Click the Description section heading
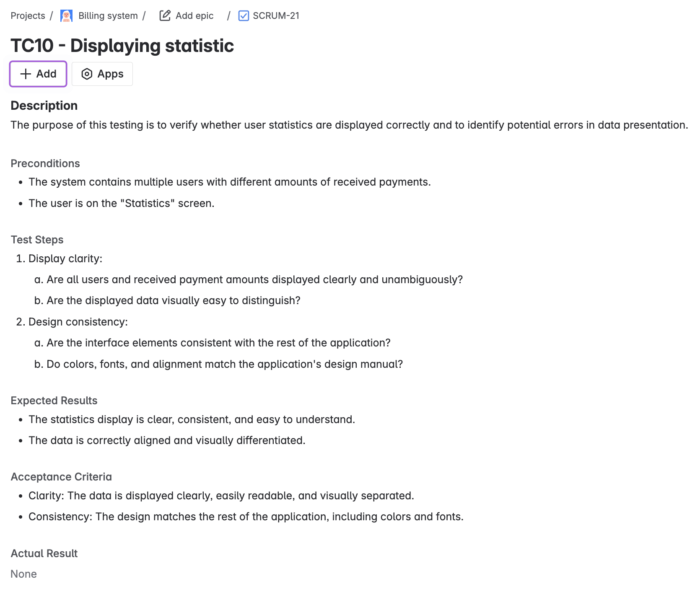This screenshot has width=700, height=594. coord(44,105)
